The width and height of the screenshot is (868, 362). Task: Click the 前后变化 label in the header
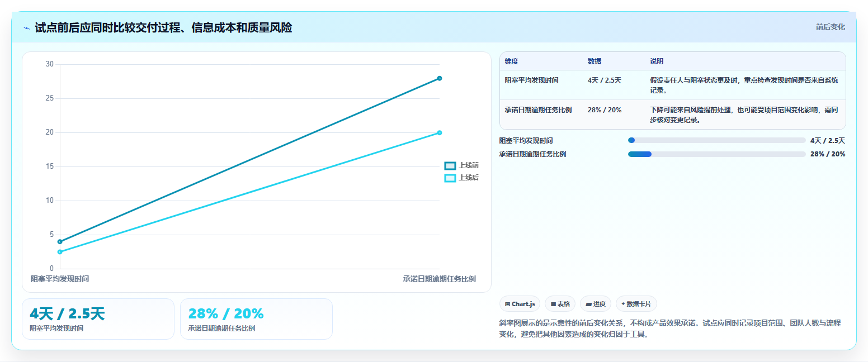[830, 27]
